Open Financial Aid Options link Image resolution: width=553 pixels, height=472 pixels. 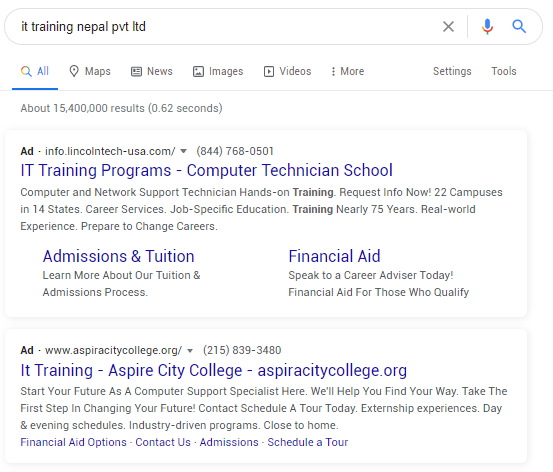(73, 442)
